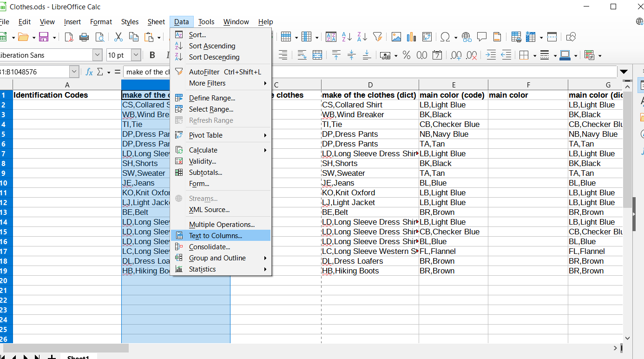This screenshot has height=359, width=644.
Task: Open the Font Size dropdown
Action: pyautogui.click(x=136, y=55)
